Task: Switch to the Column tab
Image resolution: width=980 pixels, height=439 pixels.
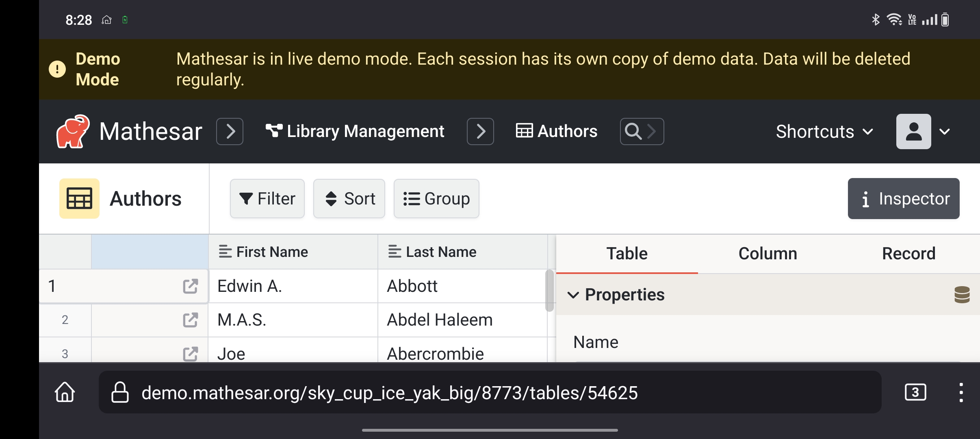Action: tap(768, 254)
